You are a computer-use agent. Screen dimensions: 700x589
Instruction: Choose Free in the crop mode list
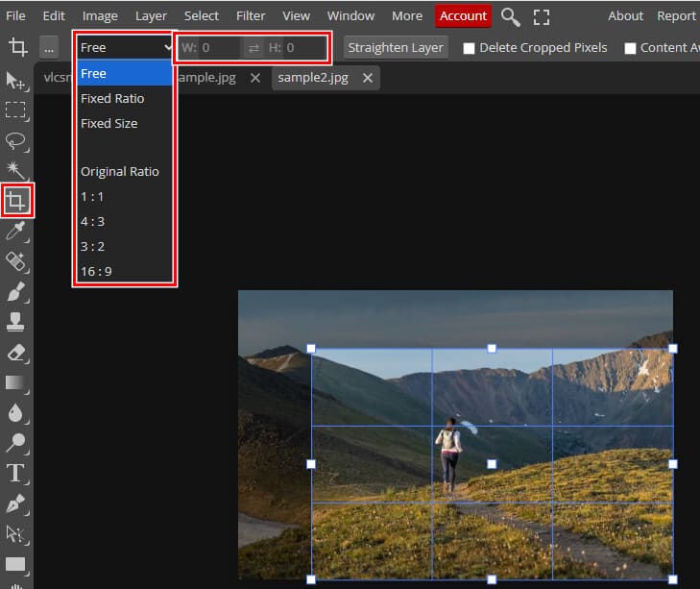(x=125, y=73)
